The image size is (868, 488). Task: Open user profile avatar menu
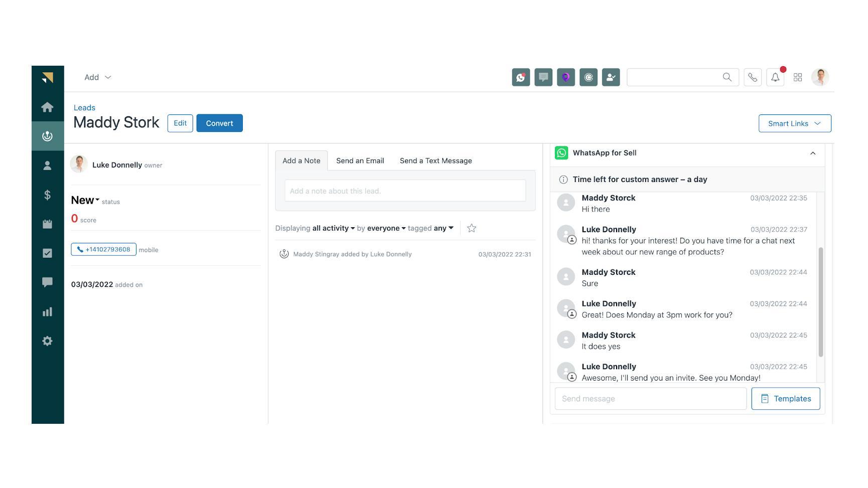[x=820, y=77]
